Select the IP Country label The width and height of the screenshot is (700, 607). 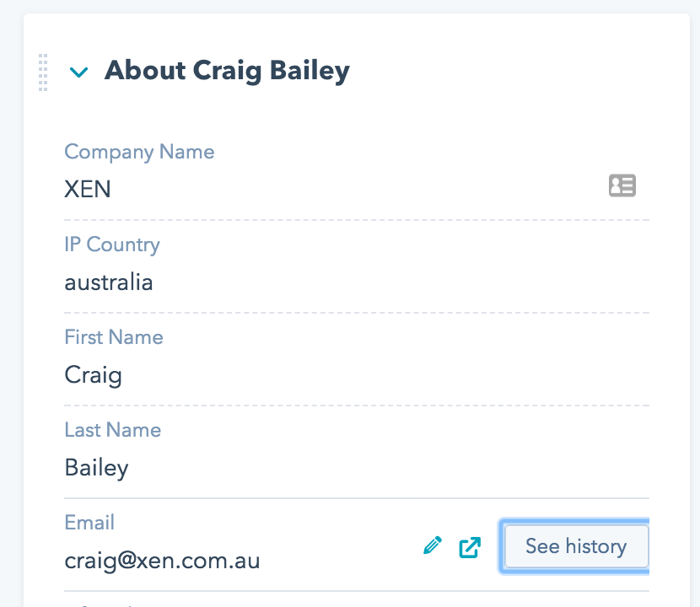(112, 244)
